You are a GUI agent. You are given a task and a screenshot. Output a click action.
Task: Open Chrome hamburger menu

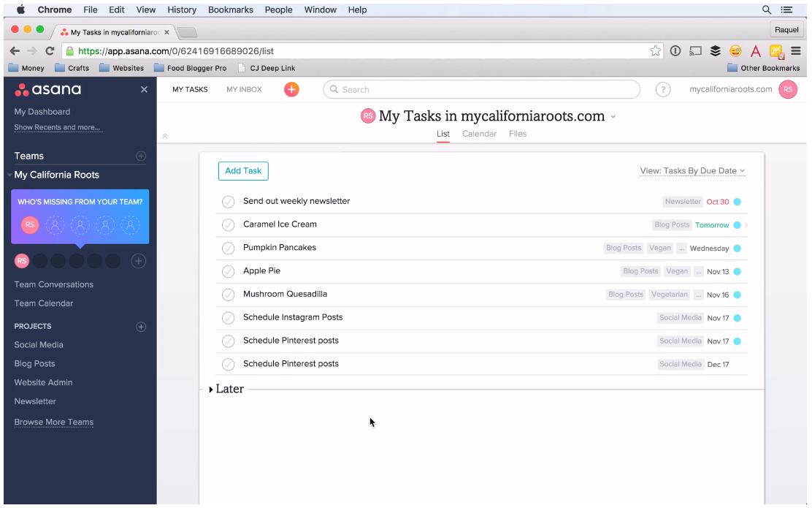[x=796, y=51]
